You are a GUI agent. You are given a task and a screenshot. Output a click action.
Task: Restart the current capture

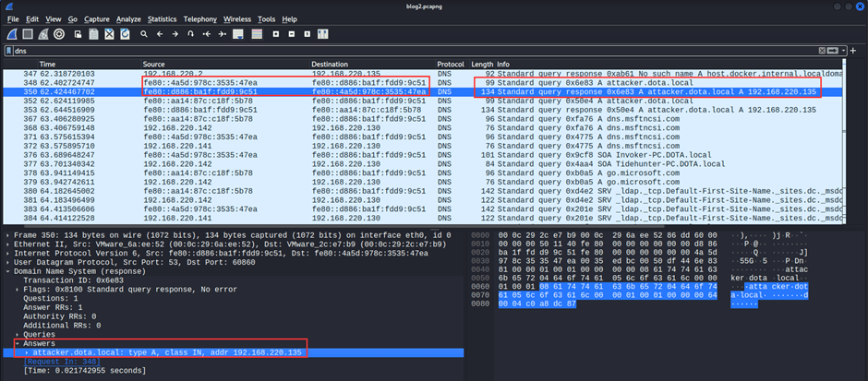point(43,34)
